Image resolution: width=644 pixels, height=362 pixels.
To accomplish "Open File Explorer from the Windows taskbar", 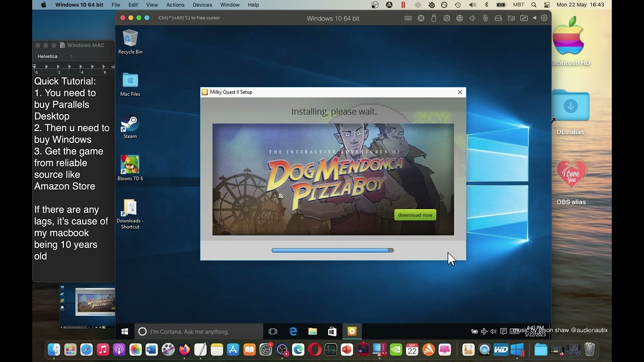I will click(312, 331).
